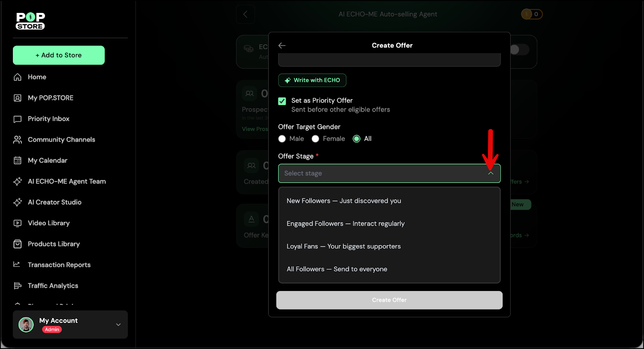Uncheck Set as Priority Offer checkbox
This screenshot has height=349, width=644.
pyautogui.click(x=282, y=101)
